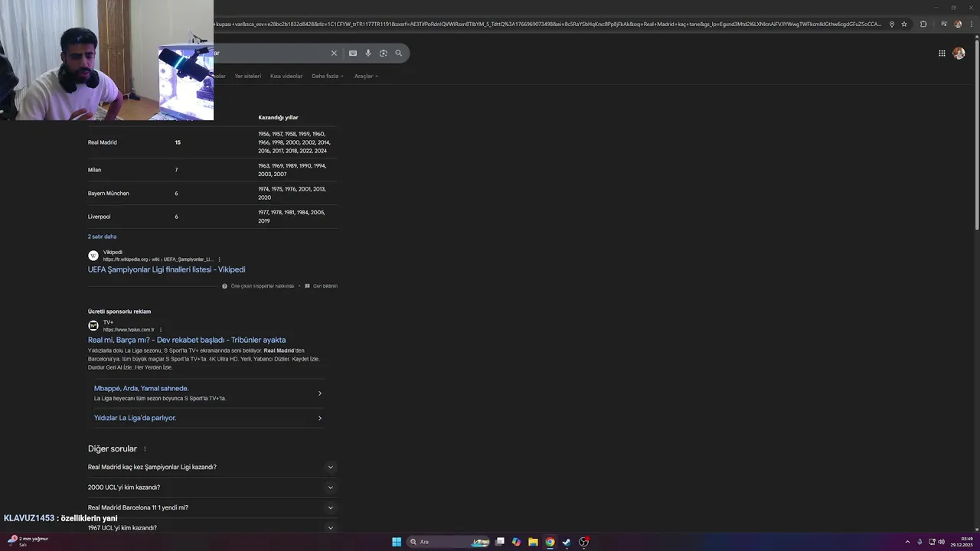Select the 'Milan' table row name
The height and width of the screenshot is (551, 980).
pos(94,170)
